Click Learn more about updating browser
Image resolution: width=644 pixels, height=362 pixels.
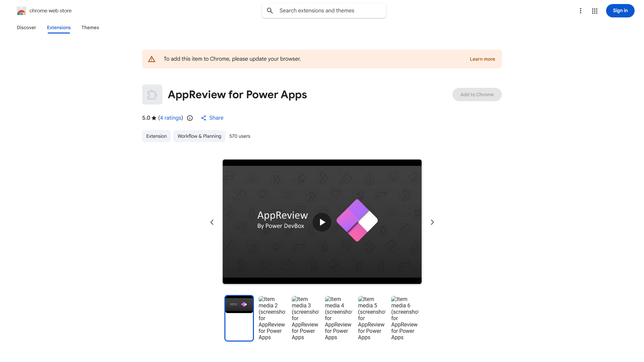click(x=482, y=59)
